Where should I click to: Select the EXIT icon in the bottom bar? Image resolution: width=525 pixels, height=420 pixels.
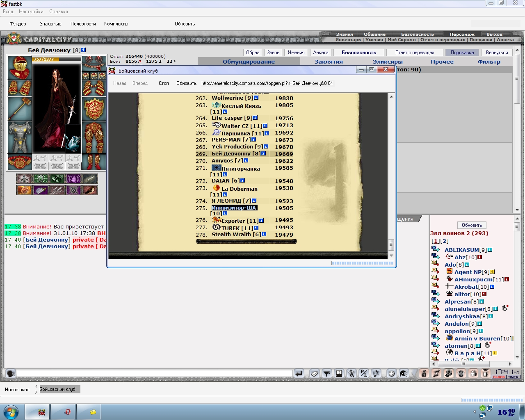point(486,373)
